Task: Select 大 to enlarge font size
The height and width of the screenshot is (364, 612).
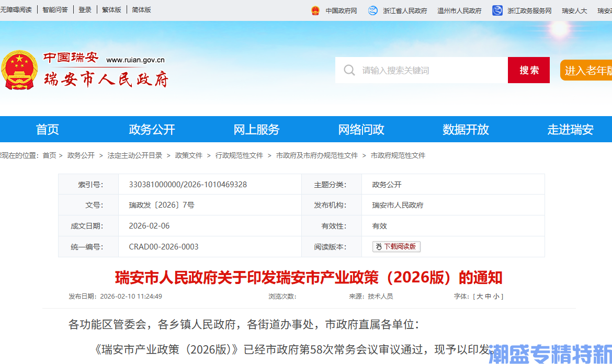Action: point(481,296)
